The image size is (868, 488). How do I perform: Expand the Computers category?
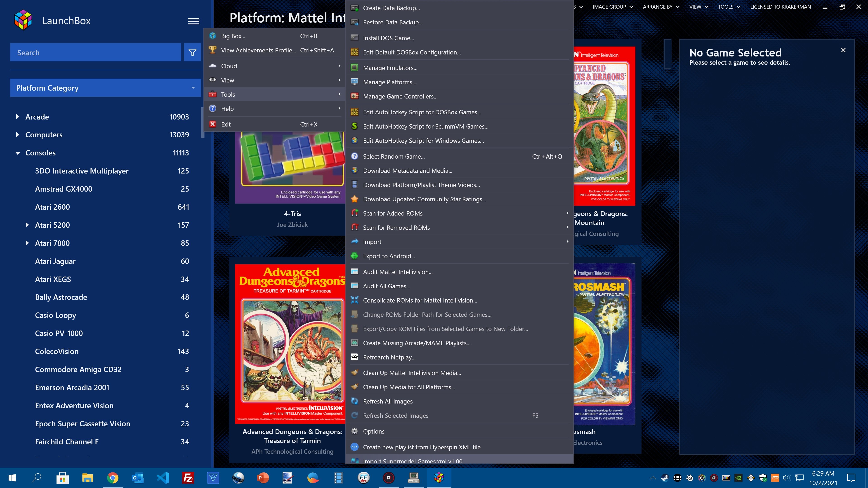point(18,135)
